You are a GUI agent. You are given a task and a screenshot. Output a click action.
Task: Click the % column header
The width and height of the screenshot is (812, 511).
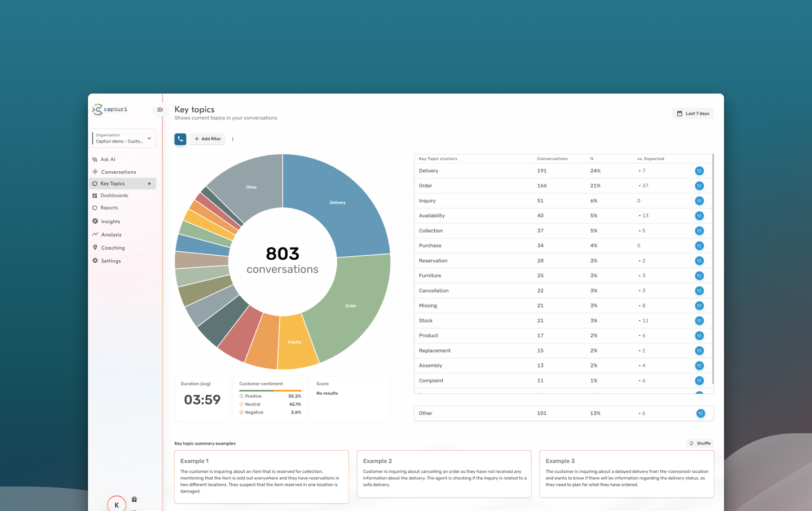click(x=592, y=159)
